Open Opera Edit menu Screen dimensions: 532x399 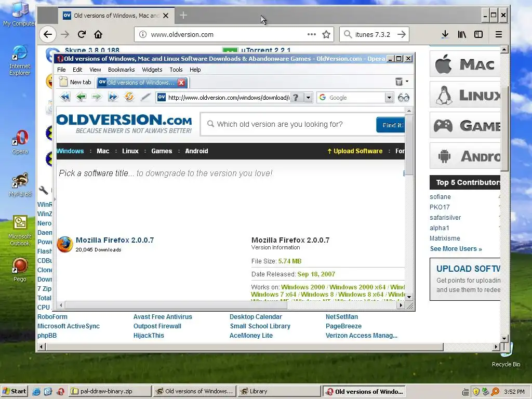tap(77, 70)
